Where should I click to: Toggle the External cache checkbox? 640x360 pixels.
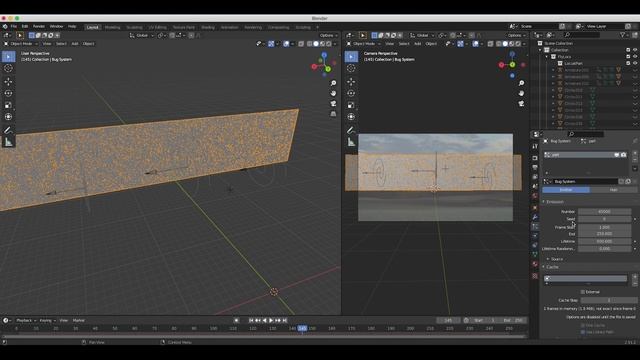[582, 292]
